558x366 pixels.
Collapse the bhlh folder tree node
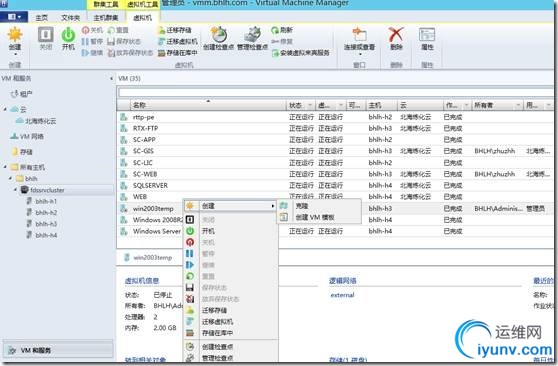[x=10, y=178]
